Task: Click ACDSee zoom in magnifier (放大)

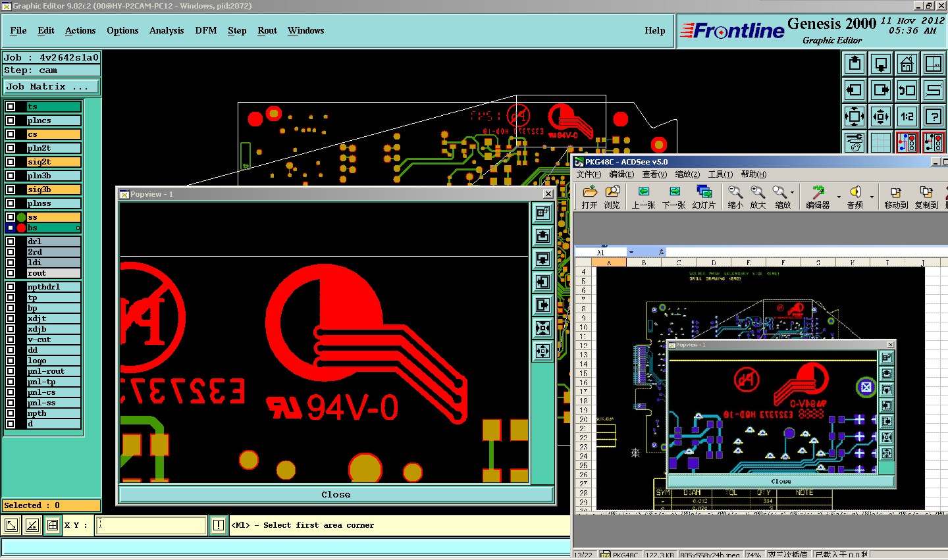Action: click(758, 197)
